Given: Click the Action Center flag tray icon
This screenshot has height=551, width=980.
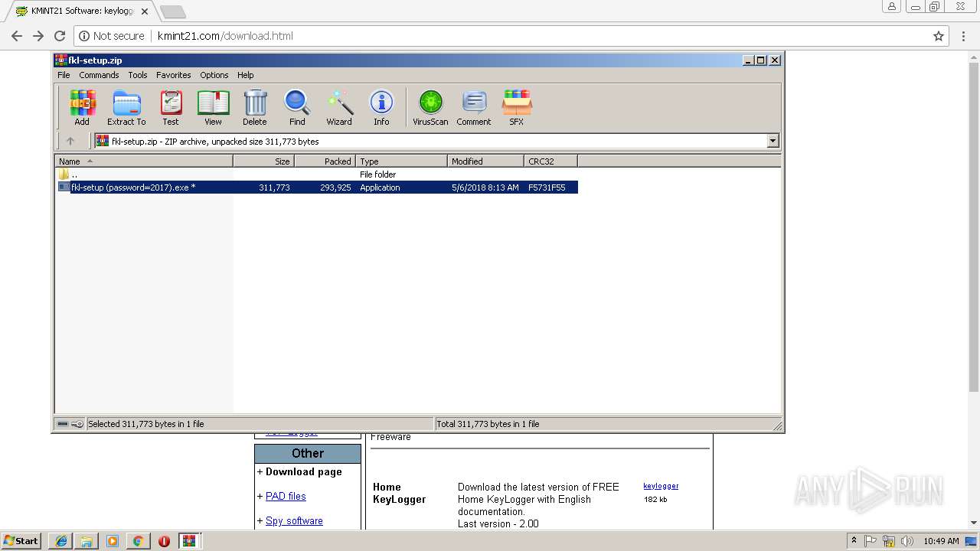Looking at the screenshot, I should coord(871,541).
